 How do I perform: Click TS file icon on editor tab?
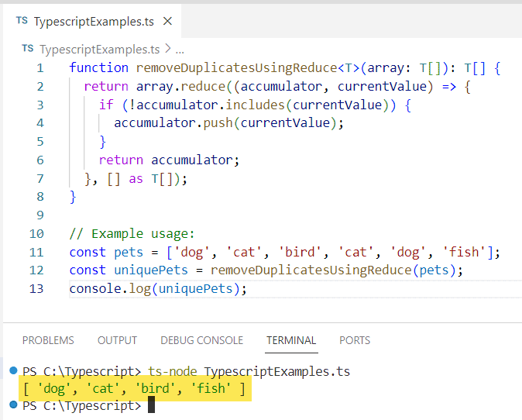(22, 21)
